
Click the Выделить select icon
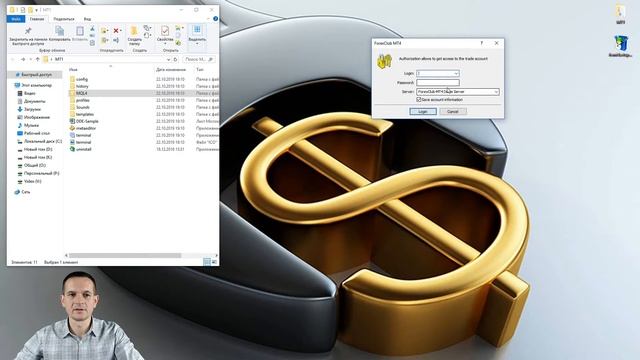pos(197,29)
